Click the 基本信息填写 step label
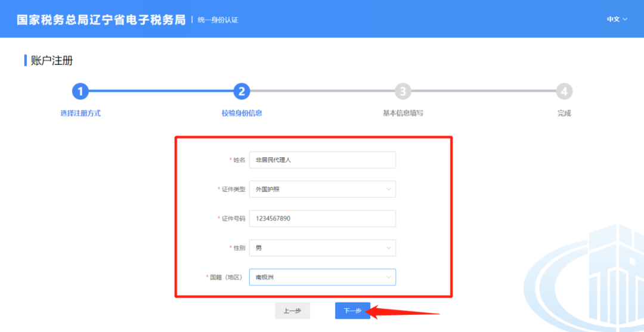Image resolution: width=644 pixels, height=332 pixels. 403,113
